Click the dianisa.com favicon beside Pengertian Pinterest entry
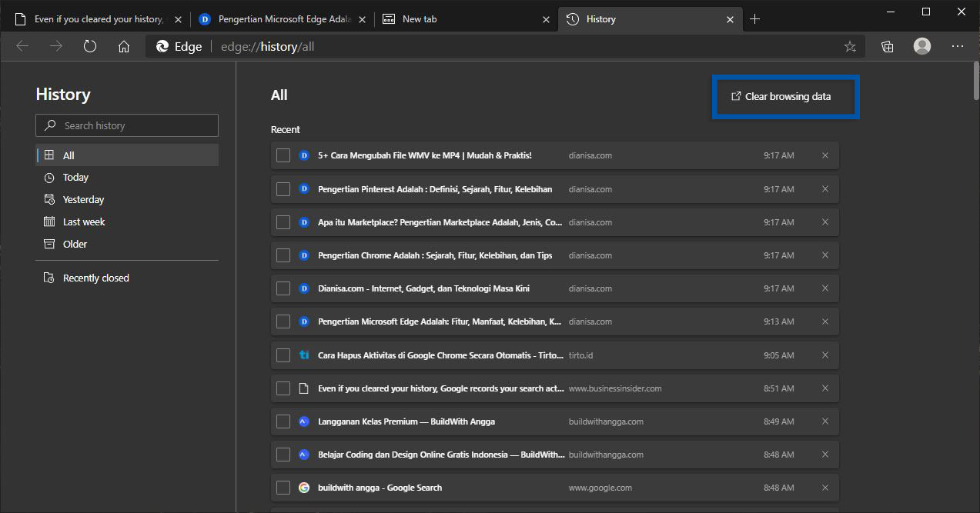 point(303,188)
